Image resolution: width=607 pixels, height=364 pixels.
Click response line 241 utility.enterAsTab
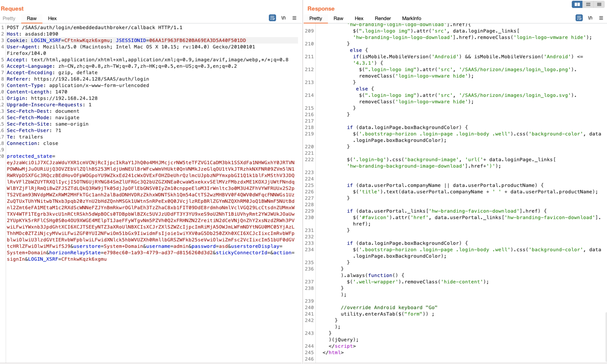coord(387,314)
